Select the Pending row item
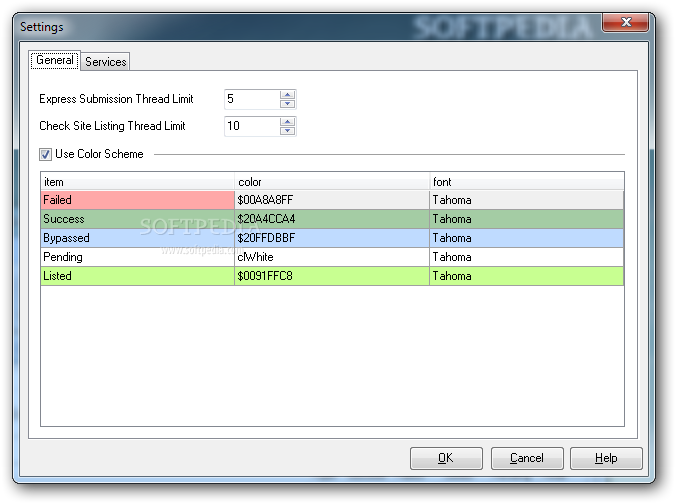 coord(138,257)
